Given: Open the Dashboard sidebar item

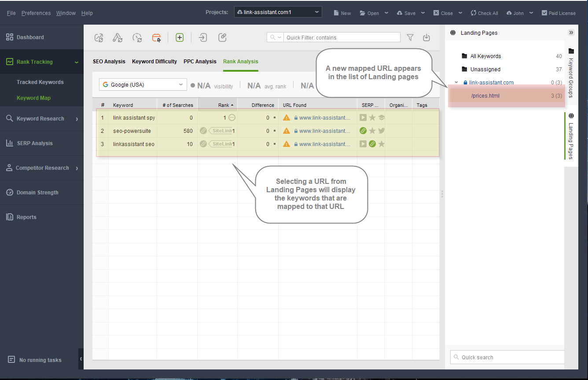Looking at the screenshot, I should coord(42,37).
